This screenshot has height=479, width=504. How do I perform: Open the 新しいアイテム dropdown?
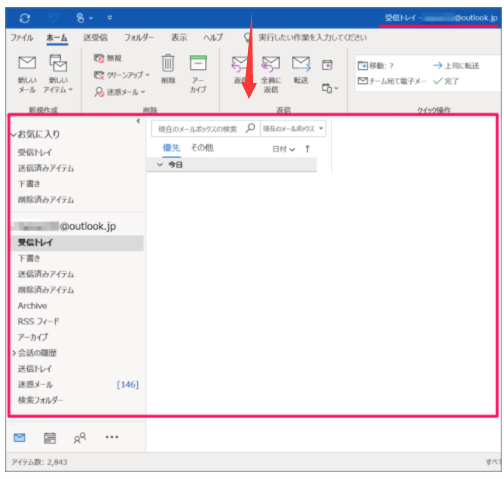click(x=58, y=74)
